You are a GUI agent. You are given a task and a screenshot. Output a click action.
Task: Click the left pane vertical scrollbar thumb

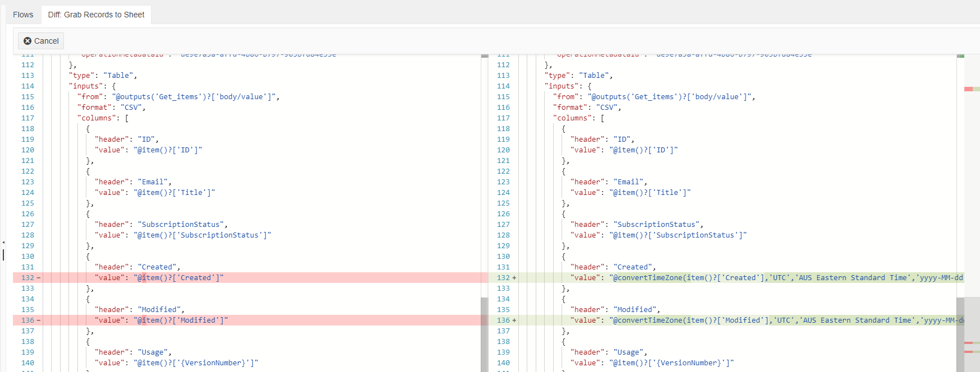pyautogui.click(x=485, y=334)
